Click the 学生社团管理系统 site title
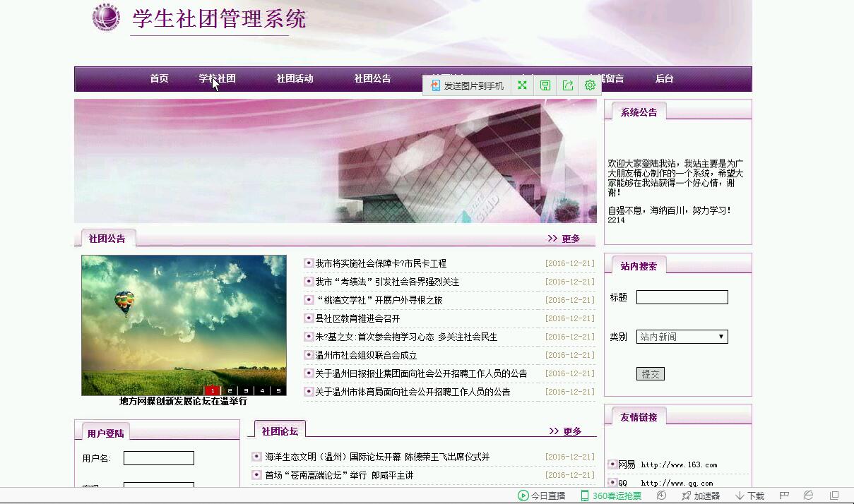The width and height of the screenshot is (854, 504). point(219,18)
